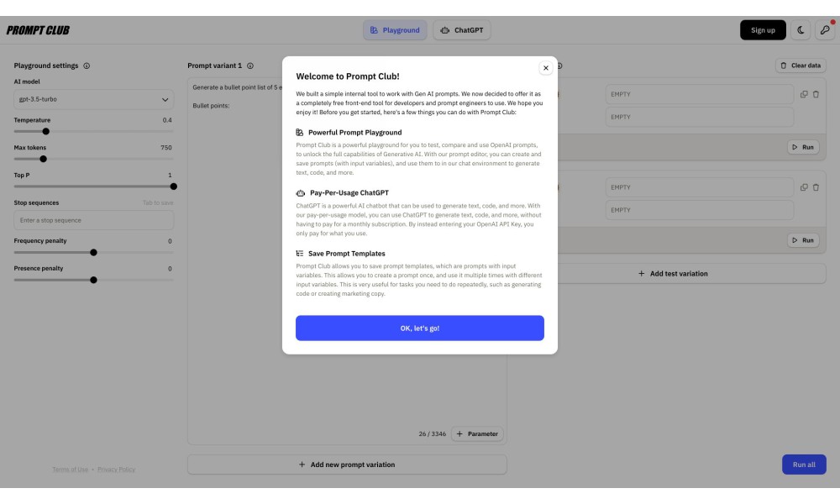This screenshot has height=504, width=840.
Task: Click second EMPTY field in first variation
Action: 699,117
